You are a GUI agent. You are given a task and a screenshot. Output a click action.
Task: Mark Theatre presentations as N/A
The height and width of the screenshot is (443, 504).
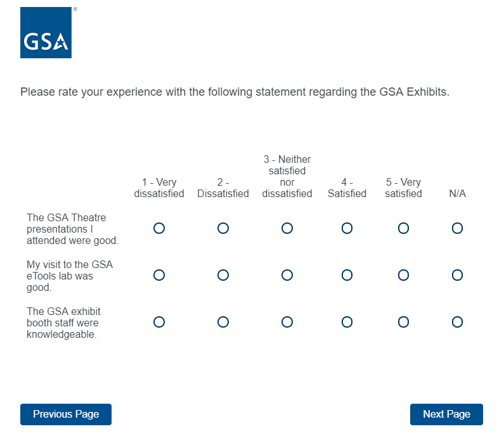(457, 228)
